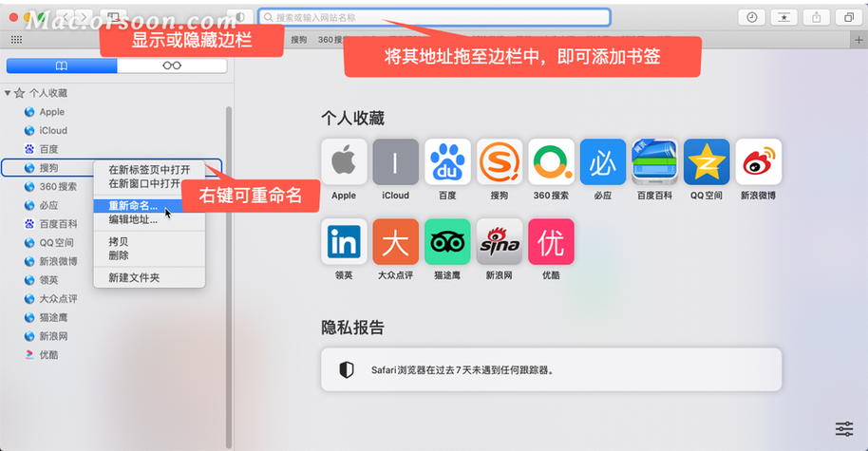Click the Baidu paw icon in favorites grid
Viewport: 868px width, 451px height.
[x=447, y=162]
